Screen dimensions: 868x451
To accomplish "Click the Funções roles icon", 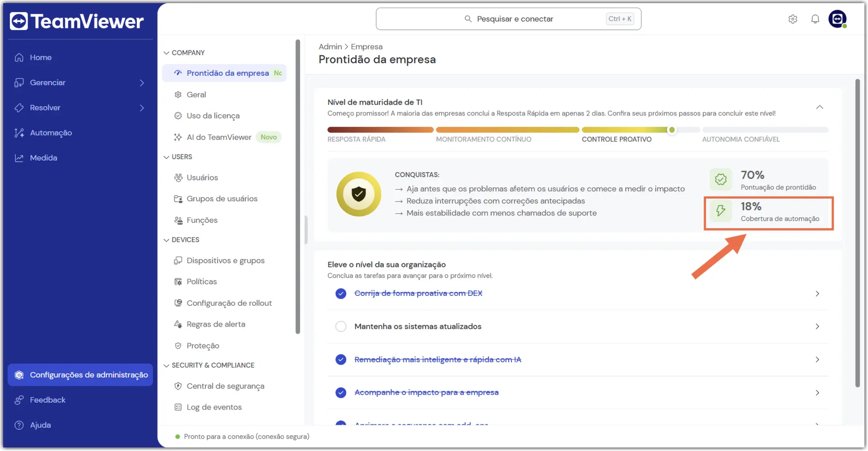I will 178,220.
